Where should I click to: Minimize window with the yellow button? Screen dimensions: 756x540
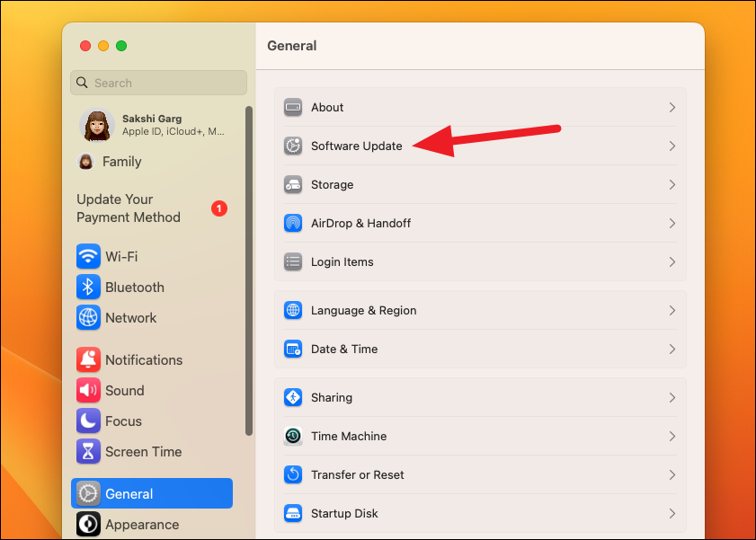coord(103,46)
